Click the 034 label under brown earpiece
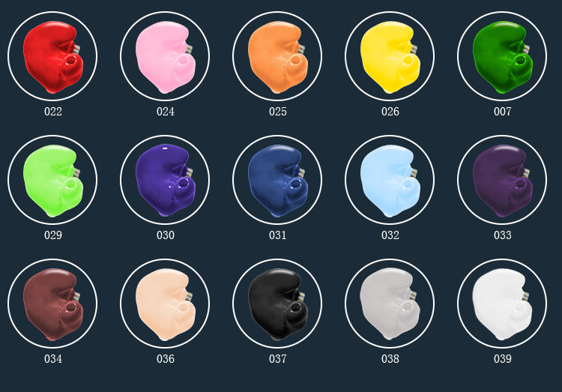This screenshot has width=562, height=392. pos(53,358)
